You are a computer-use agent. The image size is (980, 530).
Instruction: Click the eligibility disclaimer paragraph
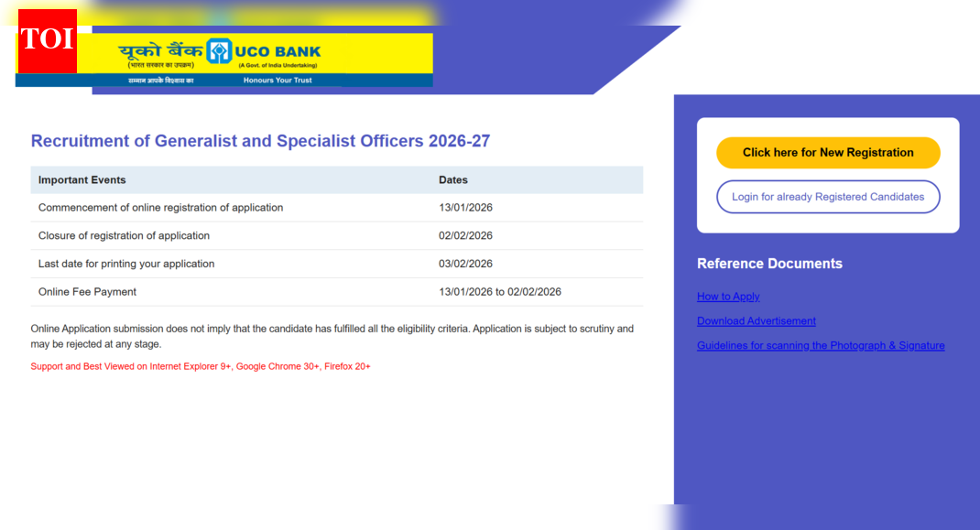pyautogui.click(x=332, y=335)
